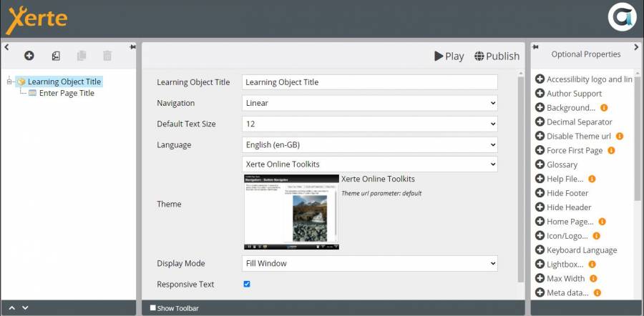Enable the Show Toolbar checkbox

point(153,308)
